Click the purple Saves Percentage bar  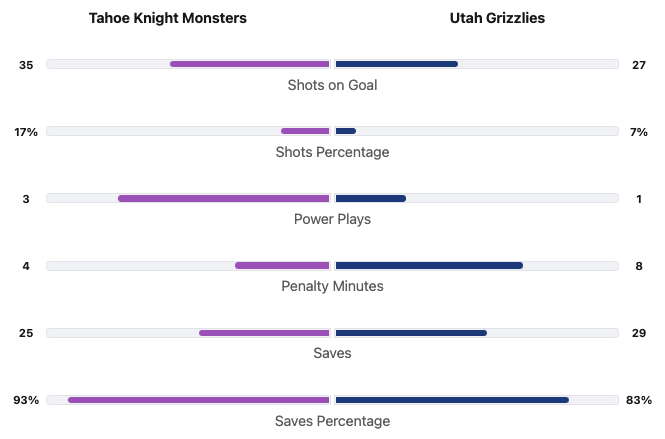click(199, 400)
